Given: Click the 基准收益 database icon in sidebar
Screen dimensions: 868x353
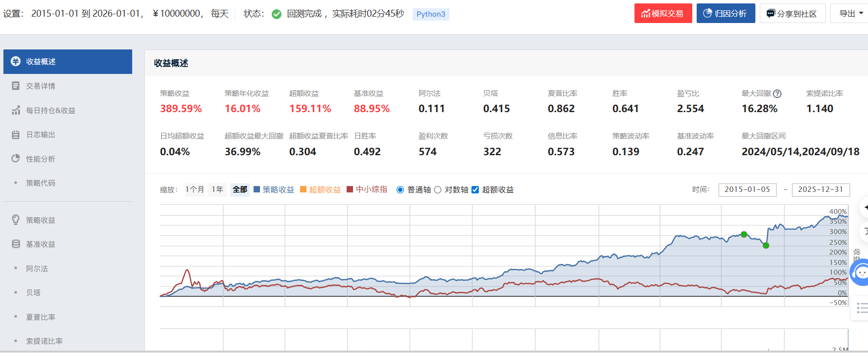Looking at the screenshot, I should [16, 244].
